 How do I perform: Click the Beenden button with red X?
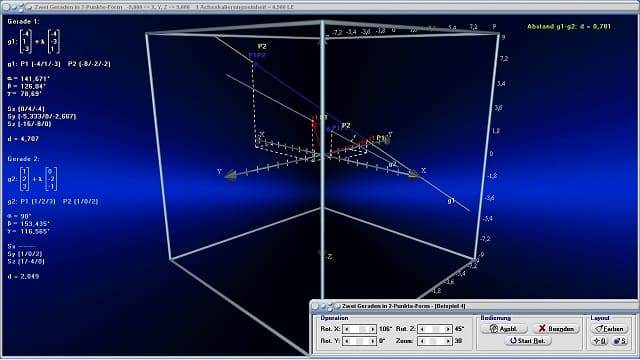(556, 329)
